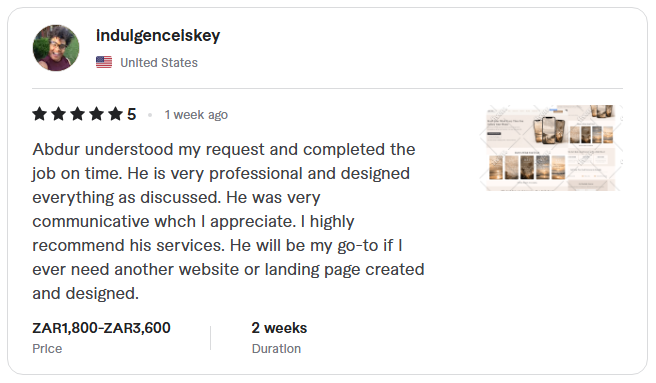Click the United States flag icon

[104, 62]
